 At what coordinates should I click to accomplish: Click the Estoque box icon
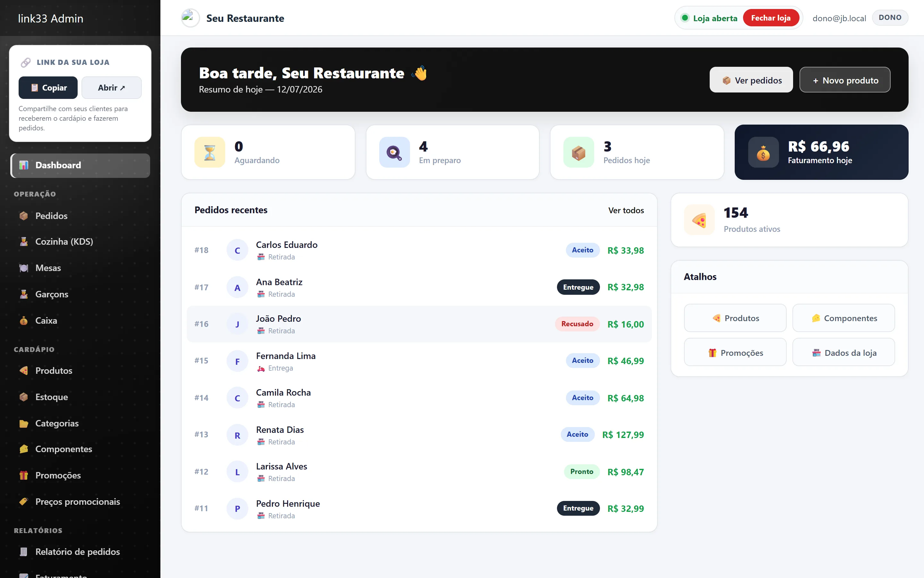click(24, 397)
